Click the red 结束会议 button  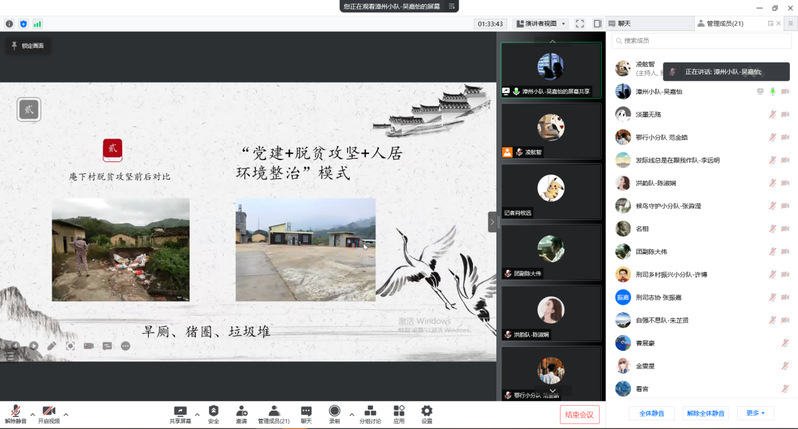579,414
